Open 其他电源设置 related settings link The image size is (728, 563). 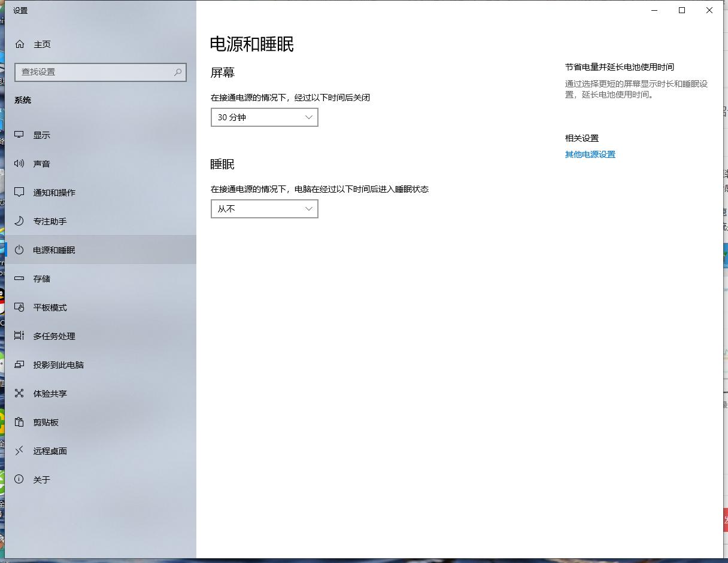(x=590, y=154)
